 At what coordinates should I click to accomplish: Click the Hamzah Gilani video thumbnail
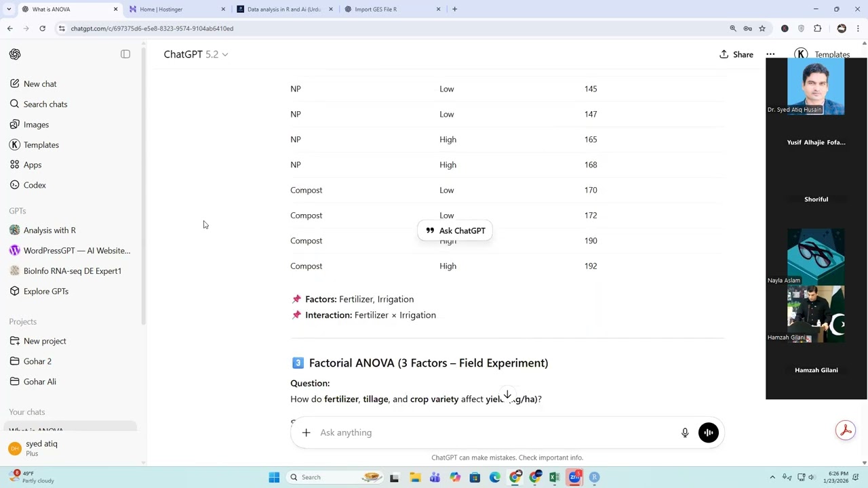pos(816,314)
